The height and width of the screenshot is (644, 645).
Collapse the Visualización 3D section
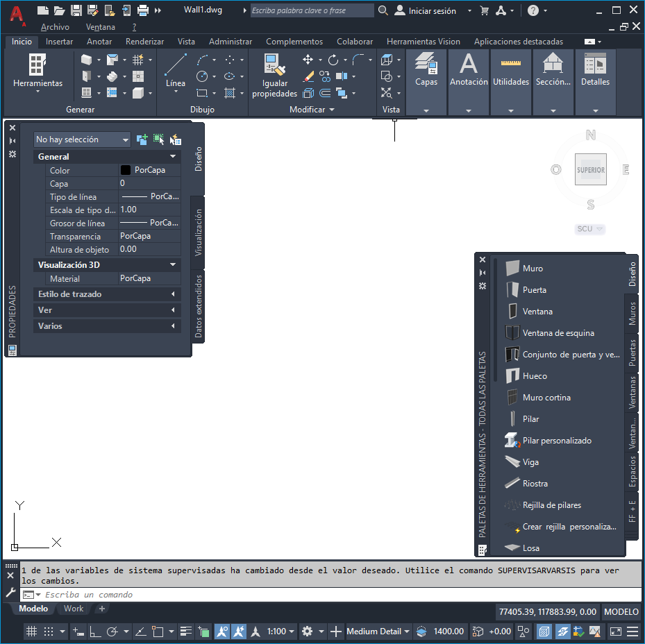coord(173,265)
